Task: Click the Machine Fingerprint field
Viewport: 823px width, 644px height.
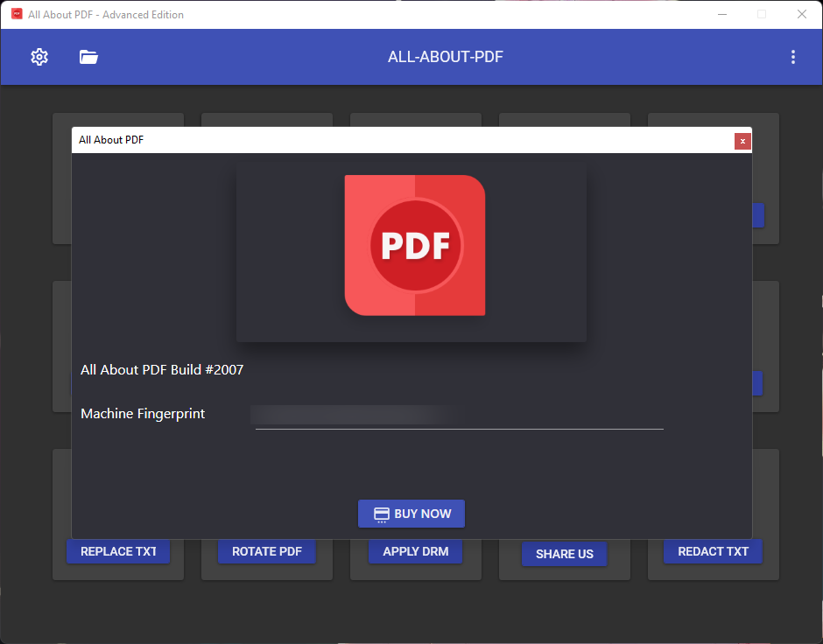Action: [460, 416]
